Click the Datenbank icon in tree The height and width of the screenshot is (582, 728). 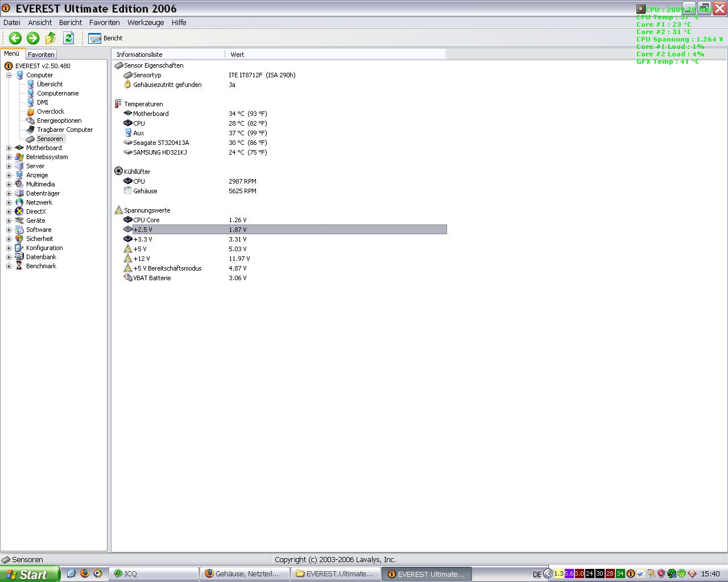[19, 257]
